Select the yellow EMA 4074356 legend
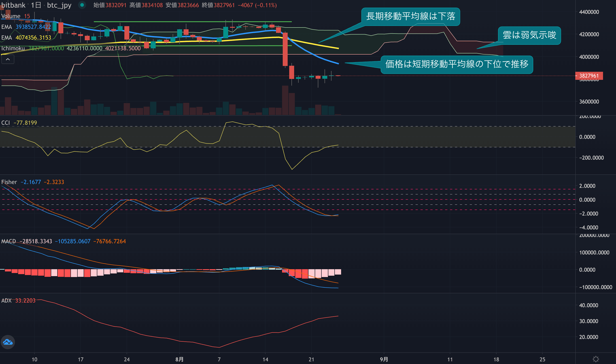Screen dimensions: 616x364 click(7, 38)
